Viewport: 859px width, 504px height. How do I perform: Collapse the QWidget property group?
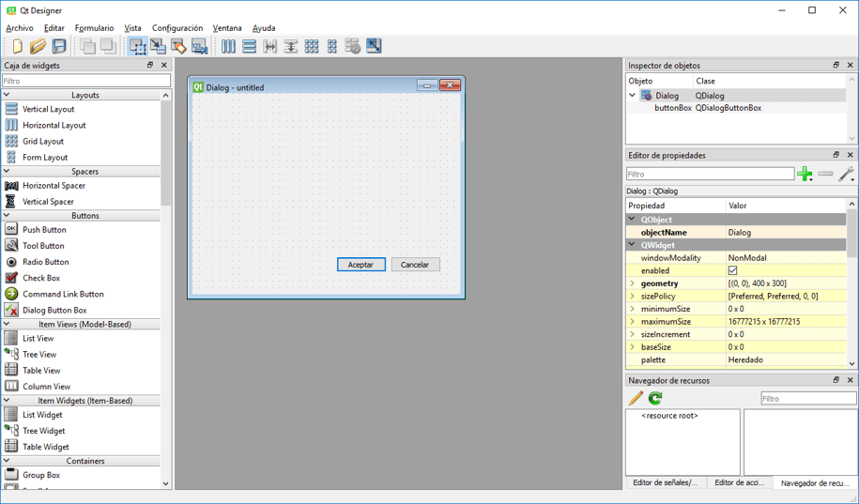[632, 245]
